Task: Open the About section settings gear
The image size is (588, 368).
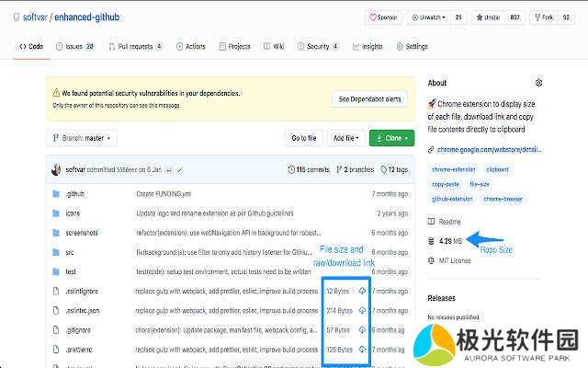Action: tap(538, 83)
